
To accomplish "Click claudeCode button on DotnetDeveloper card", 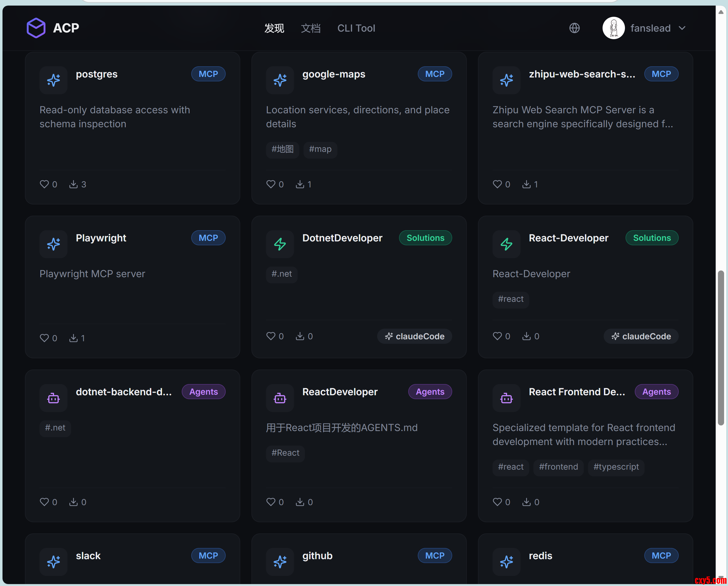I will coord(414,336).
